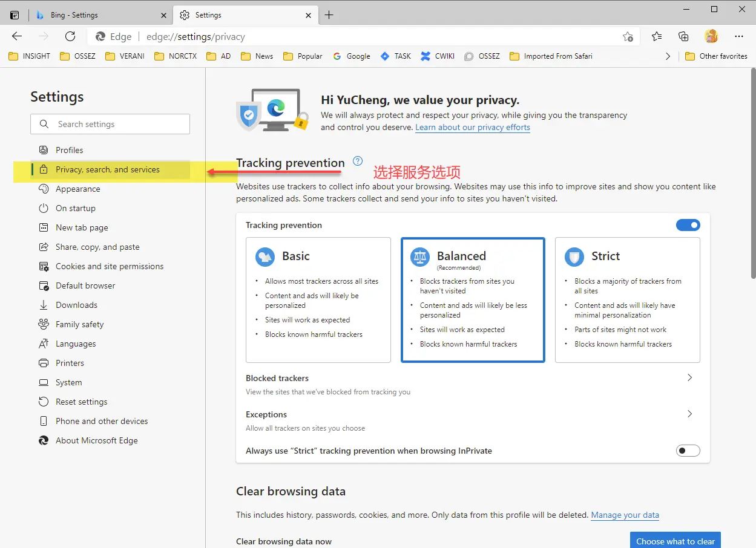Click the browser Back arrow

pos(17,36)
